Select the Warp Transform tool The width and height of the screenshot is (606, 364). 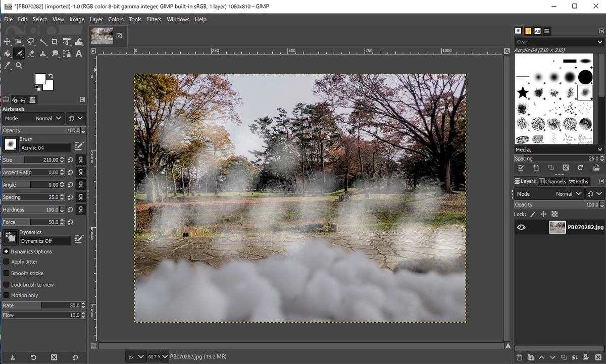(x=79, y=42)
